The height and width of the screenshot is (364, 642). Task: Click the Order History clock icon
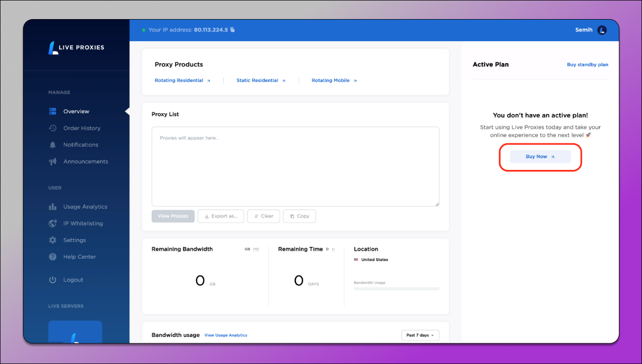53,128
